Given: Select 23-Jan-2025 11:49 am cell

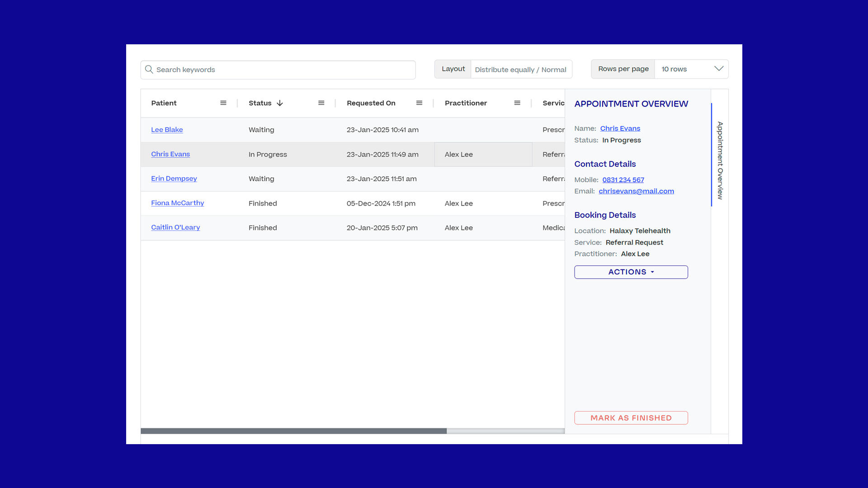Looking at the screenshot, I should [x=382, y=155].
